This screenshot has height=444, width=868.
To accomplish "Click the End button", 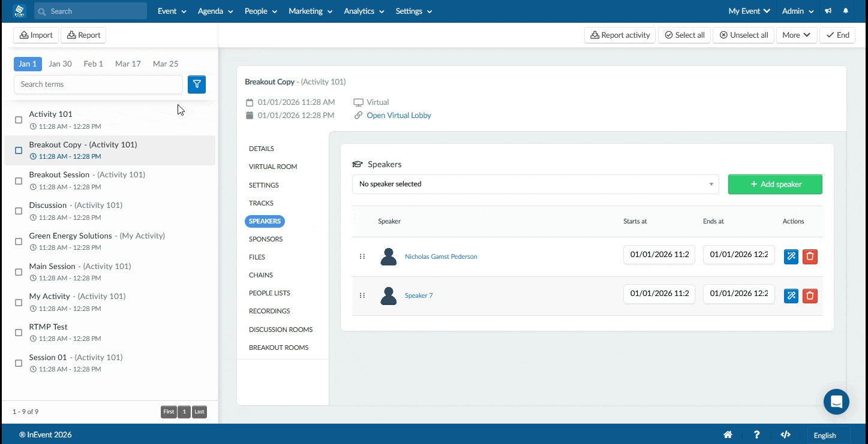I will pos(837,35).
